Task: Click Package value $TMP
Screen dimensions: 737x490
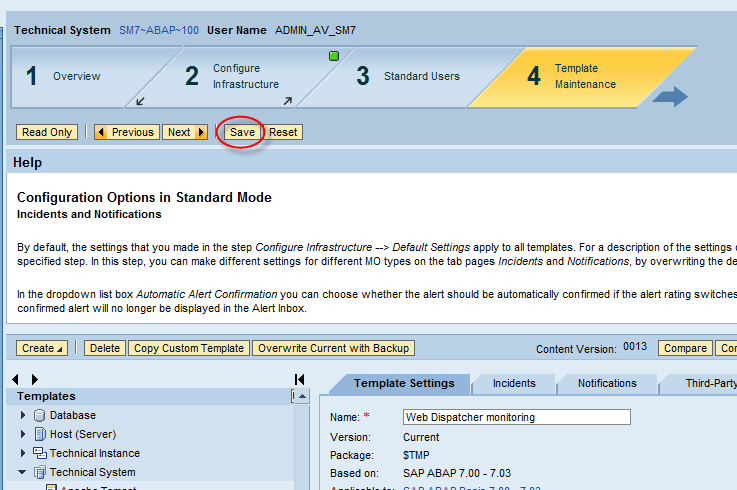Action: [x=416, y=455]
